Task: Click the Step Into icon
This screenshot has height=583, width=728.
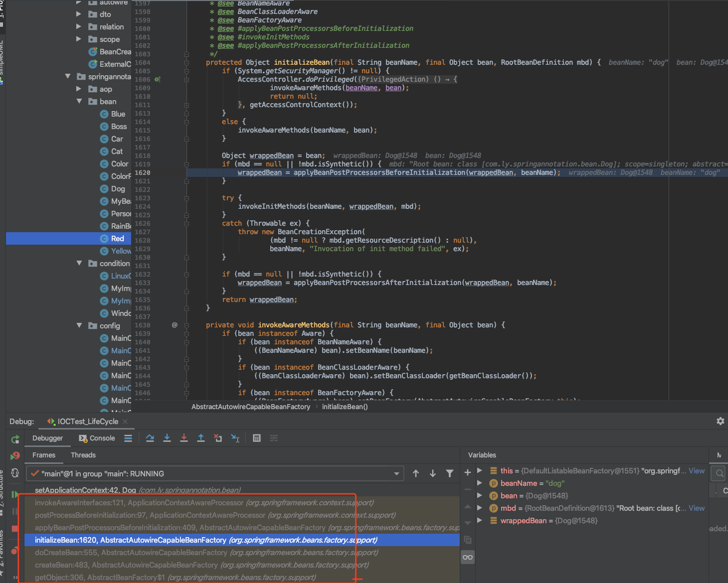Action: click(x=167, y=438)
